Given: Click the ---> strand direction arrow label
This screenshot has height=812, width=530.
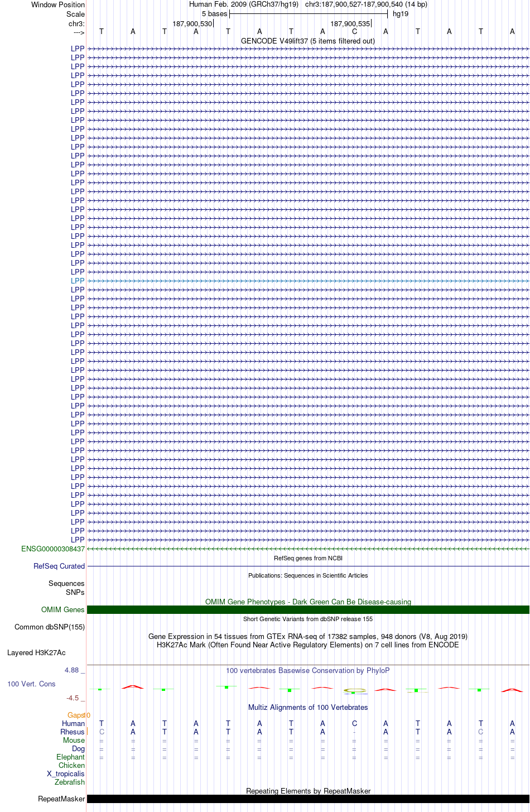Looking at the screenshot, I should tap(79, 33).
